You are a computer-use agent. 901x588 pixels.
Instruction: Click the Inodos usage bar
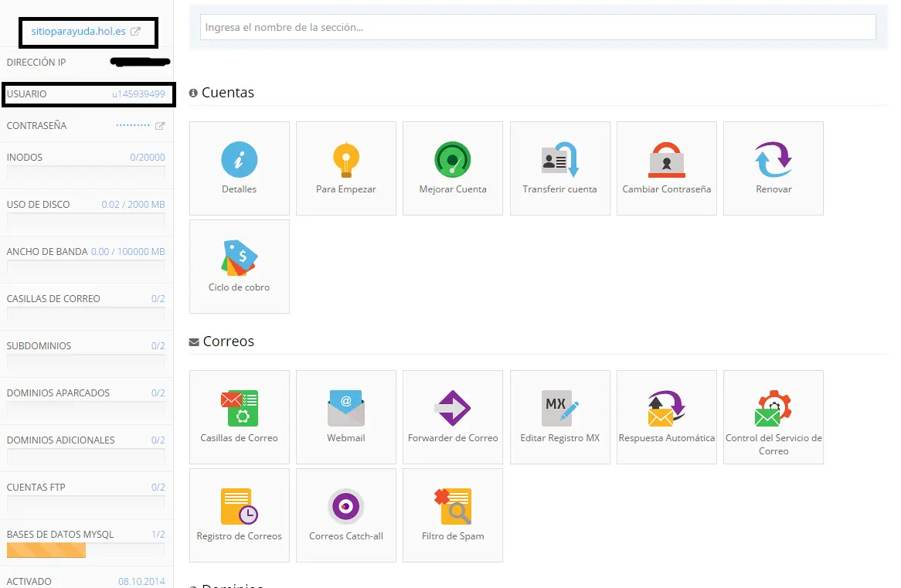point(86,173)
